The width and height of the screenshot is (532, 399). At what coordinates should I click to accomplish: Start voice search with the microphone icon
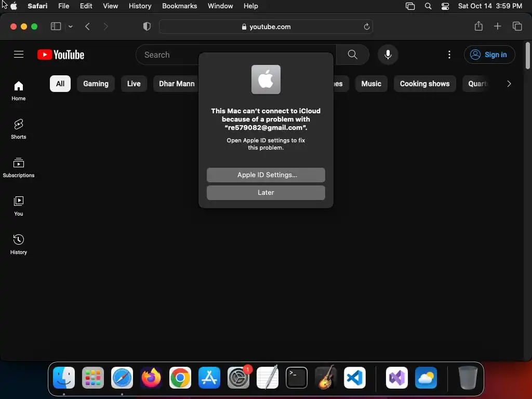(388, 54)
